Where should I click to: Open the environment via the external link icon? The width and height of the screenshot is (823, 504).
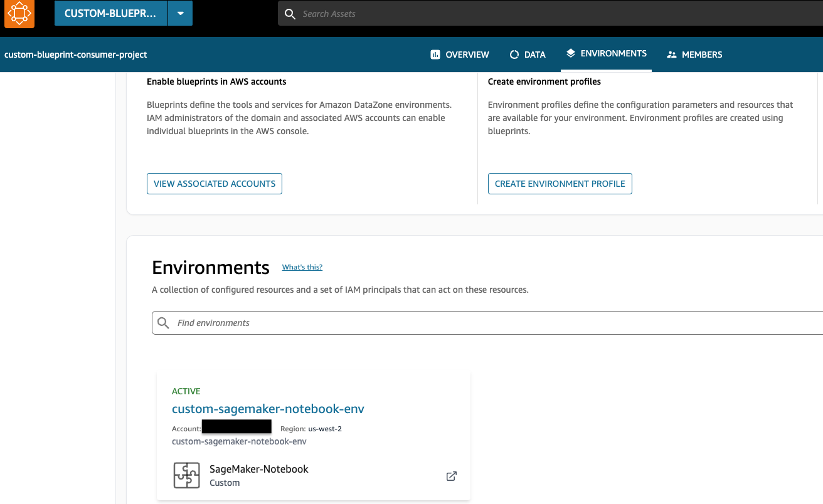pos(451,476)
